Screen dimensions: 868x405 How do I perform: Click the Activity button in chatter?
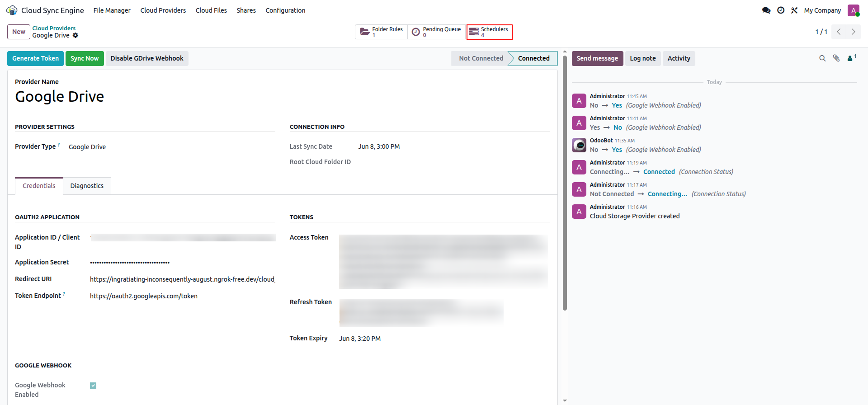coord(679,58)
